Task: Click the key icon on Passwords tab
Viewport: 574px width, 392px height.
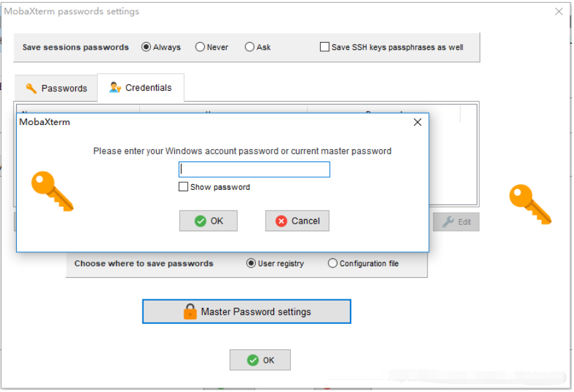Action: tap(31, 88)
